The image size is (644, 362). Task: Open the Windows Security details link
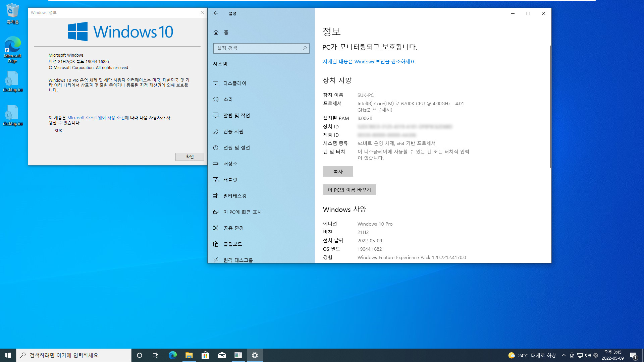pos(369,62)
